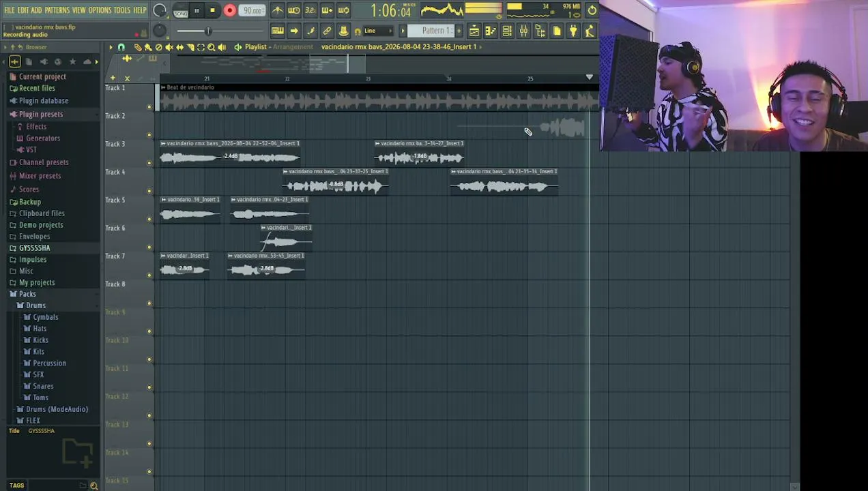Open the Piano roll from the top toolbar
Screen dimensions: 868x491
[x=491, y=31]
